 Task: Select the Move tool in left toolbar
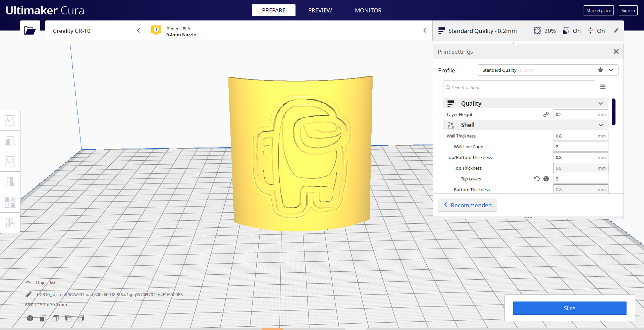(10, 120)
